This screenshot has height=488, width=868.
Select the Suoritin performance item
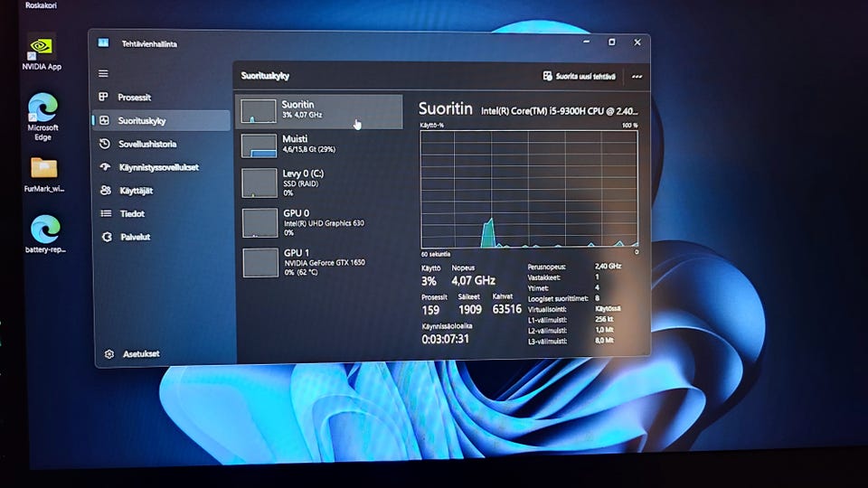(x=319, y=111)
